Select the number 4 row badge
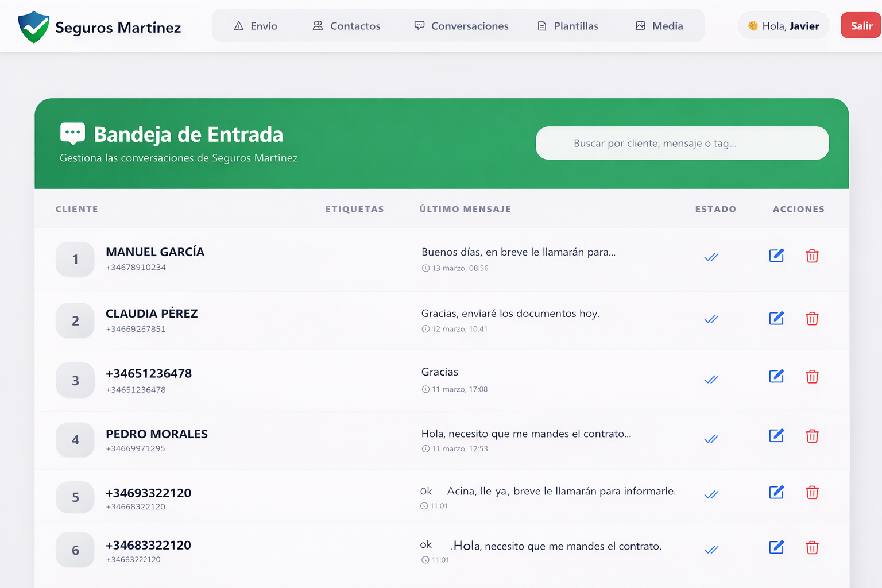 tap(75, 440)
